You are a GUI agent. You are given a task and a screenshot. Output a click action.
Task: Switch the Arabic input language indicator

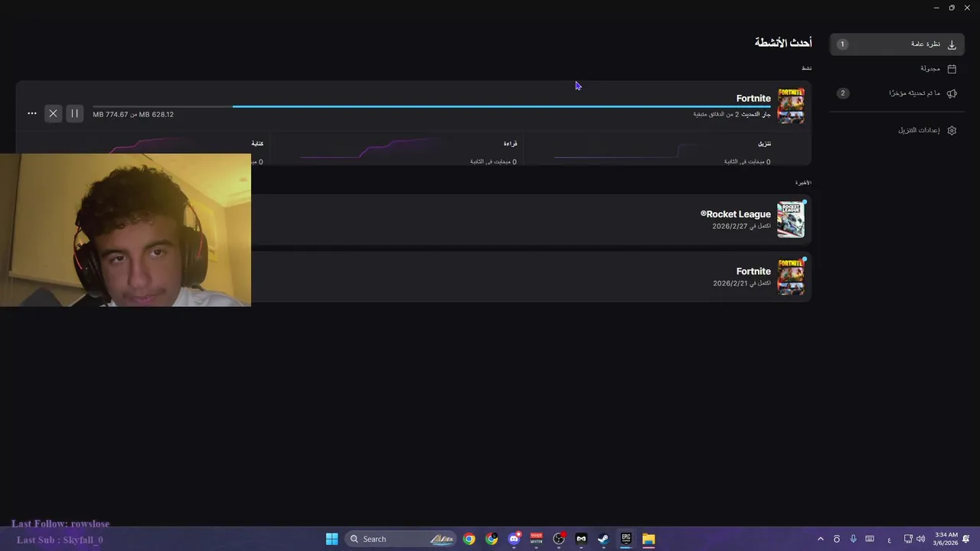point(889,539)
